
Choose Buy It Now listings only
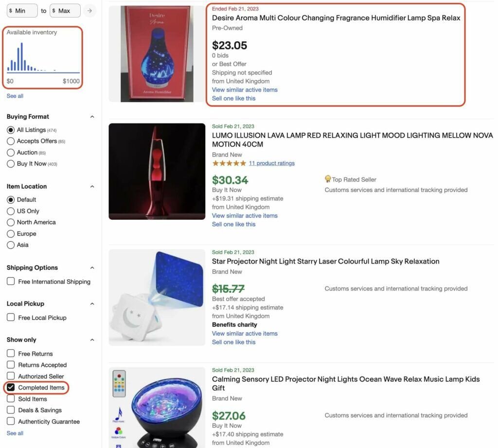(11, 163)
